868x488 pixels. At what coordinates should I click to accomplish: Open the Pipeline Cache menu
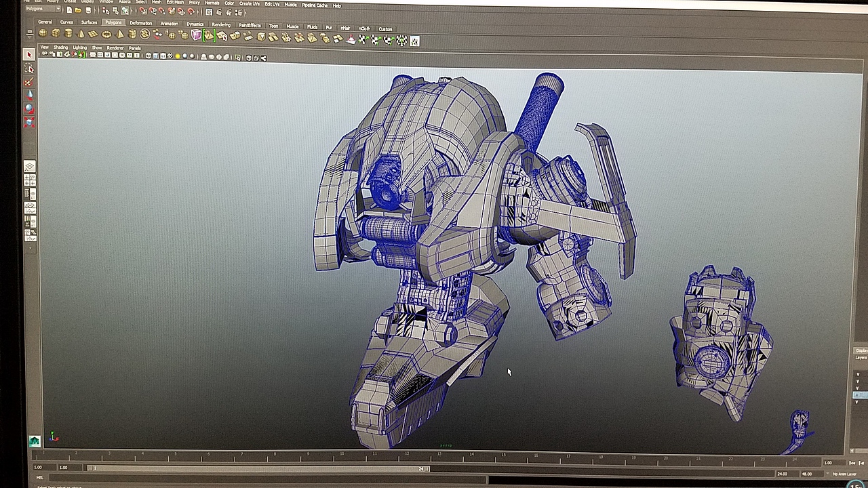tap(315, 5)
